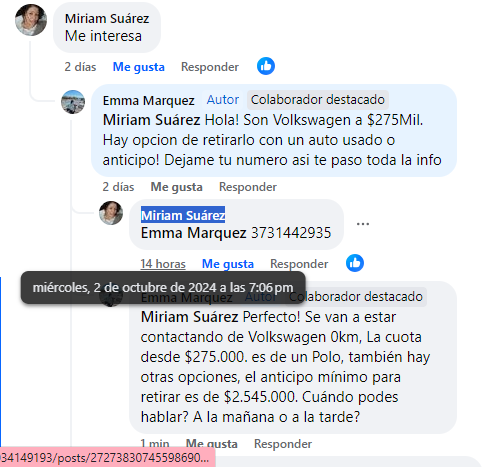Click Responder under the Perfecto reply
Image resolution: width=495 pixels, height=467 pixels.
283,444
